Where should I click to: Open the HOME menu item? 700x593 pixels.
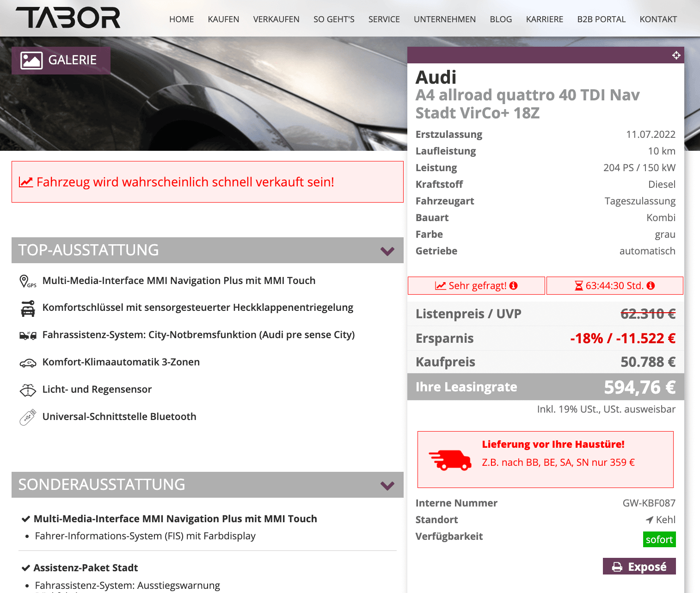(181, 19)
